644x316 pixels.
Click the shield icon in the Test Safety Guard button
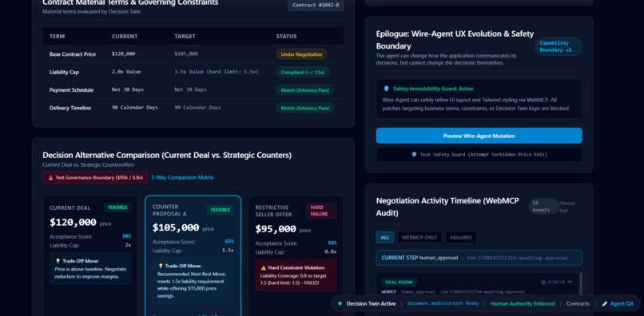coord(414,155)
